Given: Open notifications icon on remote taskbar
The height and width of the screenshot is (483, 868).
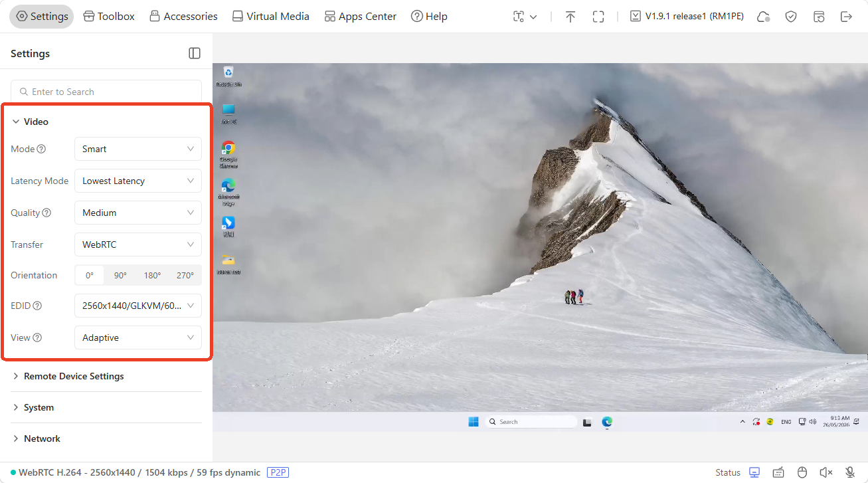Looking at the screenshot, I should tap(857, 422).
